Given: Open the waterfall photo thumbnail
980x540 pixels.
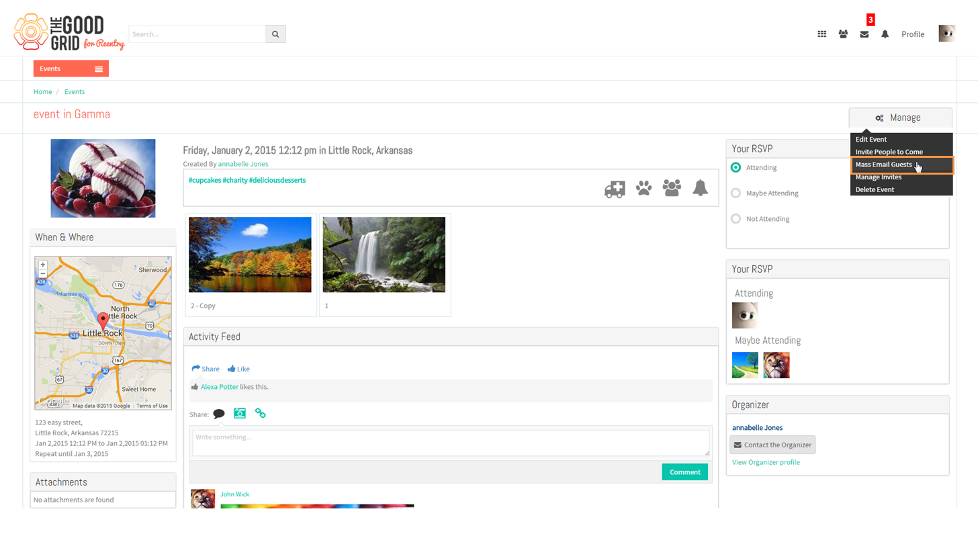Looking at the screenshot, I should (x=384, y=255).
